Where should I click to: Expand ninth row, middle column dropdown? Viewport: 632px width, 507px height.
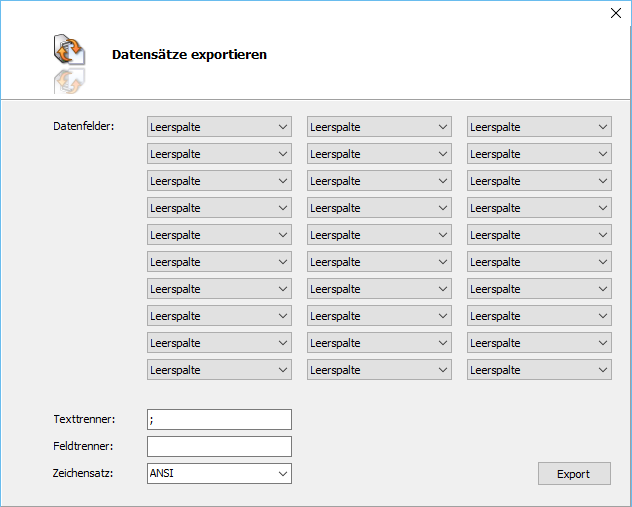point(379,343)
